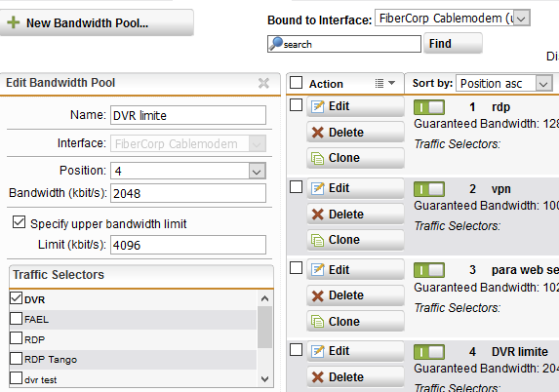Click Clone icon for para web pool

point(318,322)
